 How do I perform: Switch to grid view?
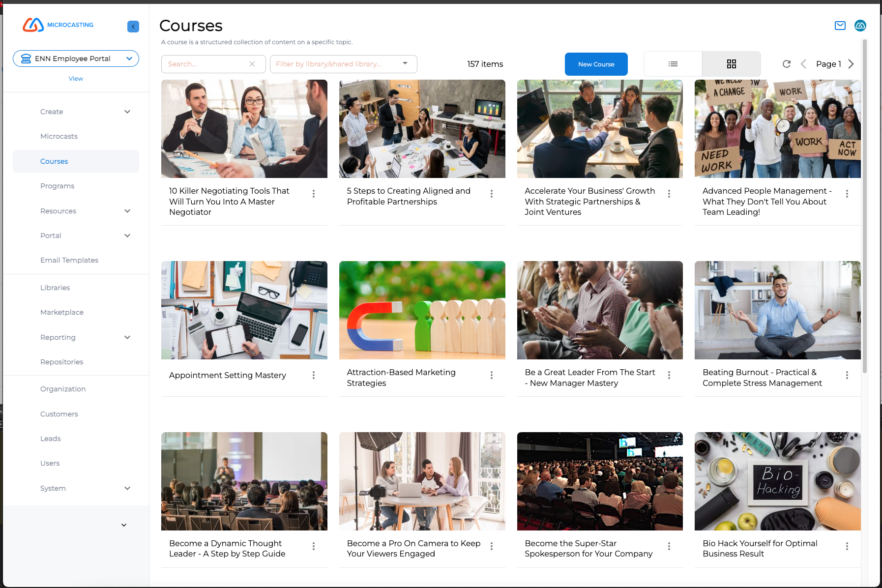732,64
